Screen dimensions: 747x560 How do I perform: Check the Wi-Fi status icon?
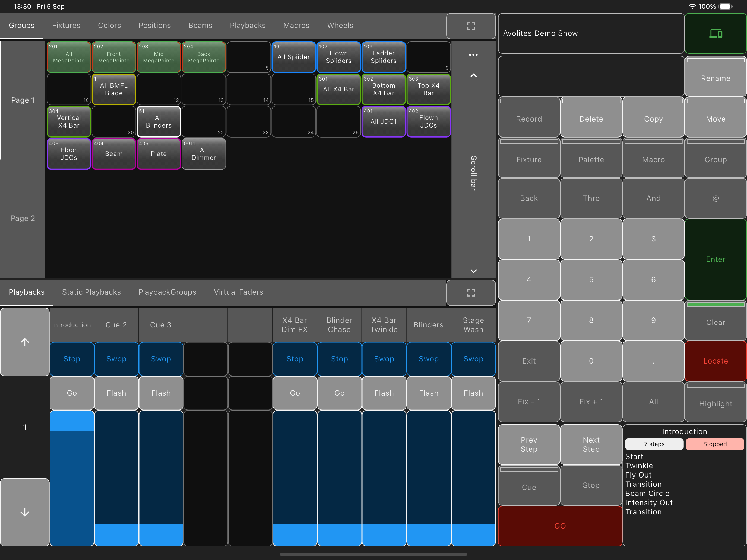pos(692,7)
